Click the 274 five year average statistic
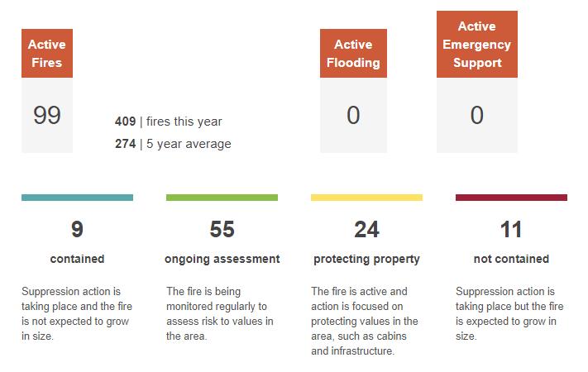The image size is (588, 372). click(173, 144)
